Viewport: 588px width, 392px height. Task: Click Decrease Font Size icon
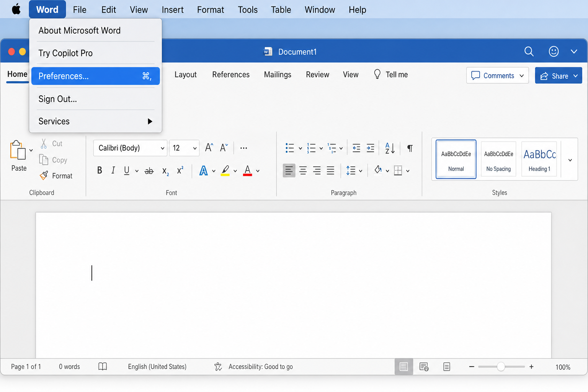click(224, 147)
